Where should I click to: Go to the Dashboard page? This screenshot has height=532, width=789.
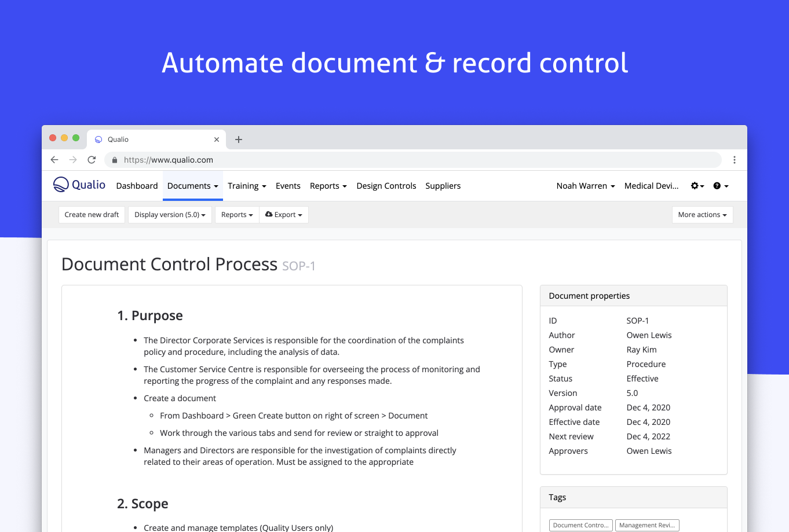pos(137,186)
